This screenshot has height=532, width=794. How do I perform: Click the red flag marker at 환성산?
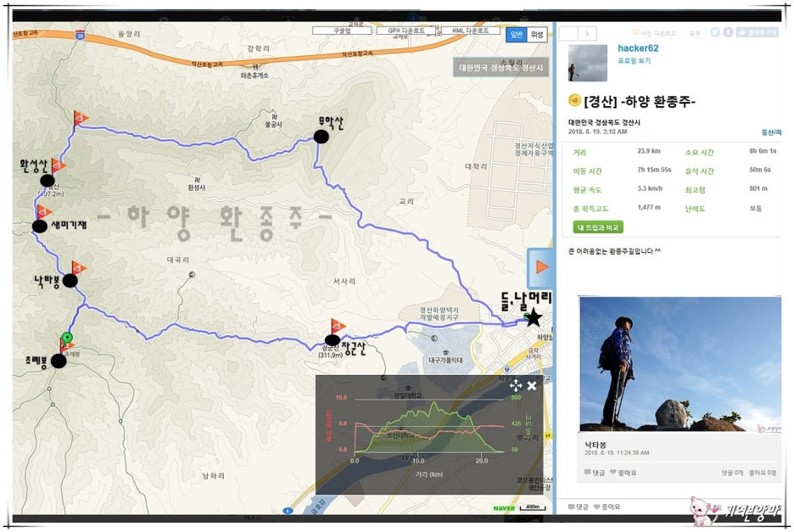point(59,165)
